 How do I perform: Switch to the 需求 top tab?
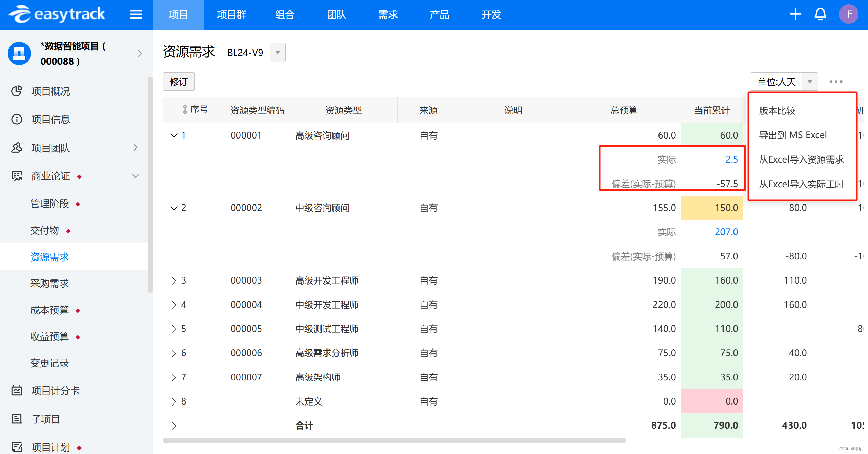tap(388, 15)
